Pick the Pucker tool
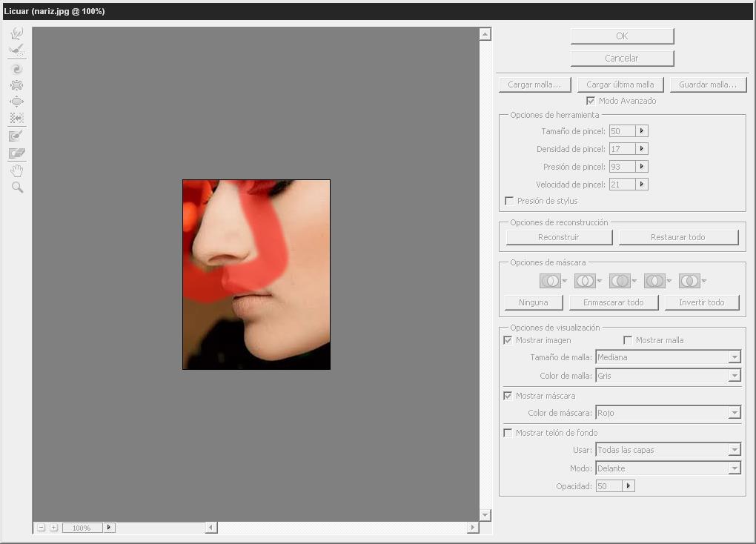 [x=17, y=85]
